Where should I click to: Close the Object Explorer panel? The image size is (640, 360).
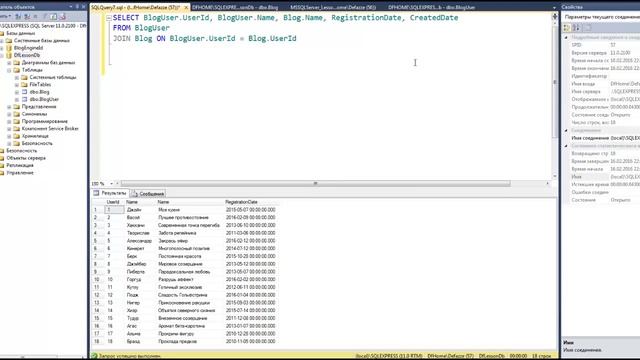point(84,7)
